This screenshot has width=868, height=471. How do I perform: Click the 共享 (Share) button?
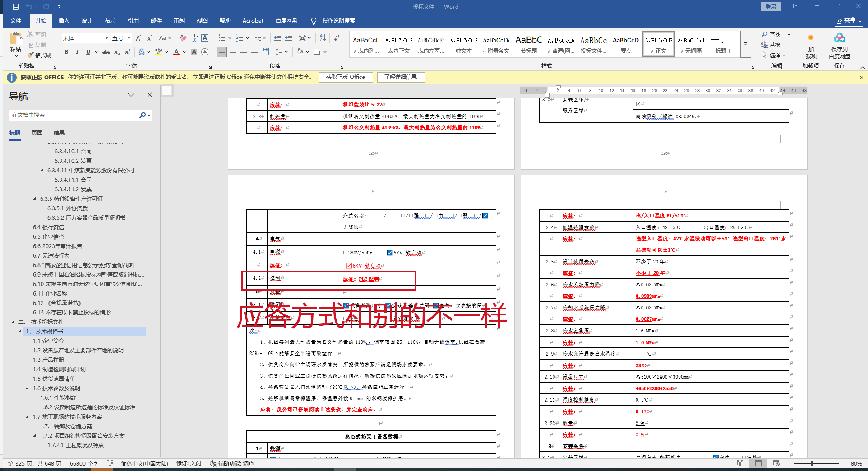point(849,21)
